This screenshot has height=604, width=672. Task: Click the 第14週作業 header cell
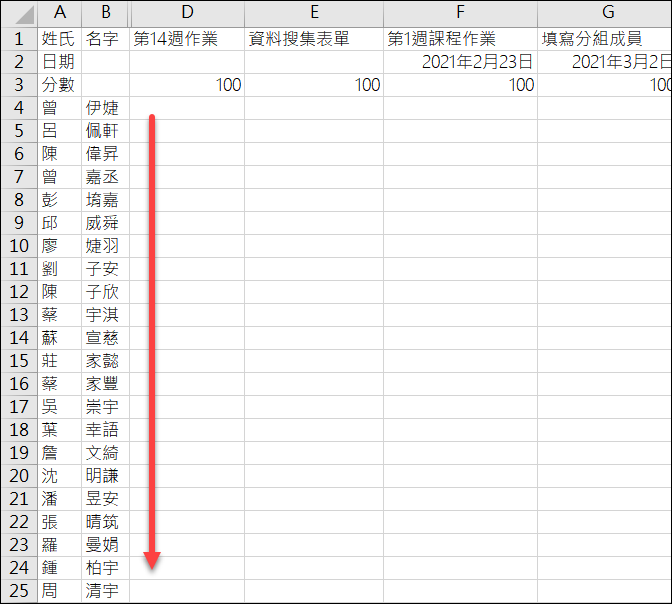click(187, 39)
